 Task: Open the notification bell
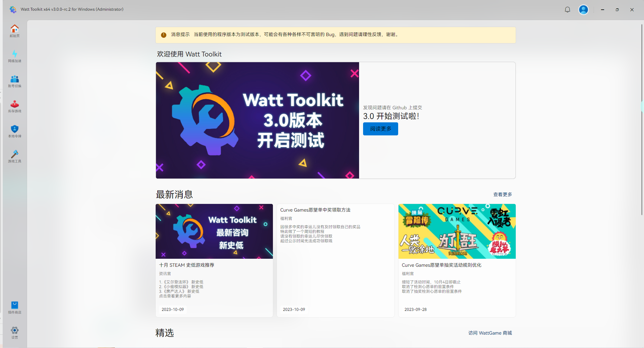pyautogui.click(x=567, y=9)
